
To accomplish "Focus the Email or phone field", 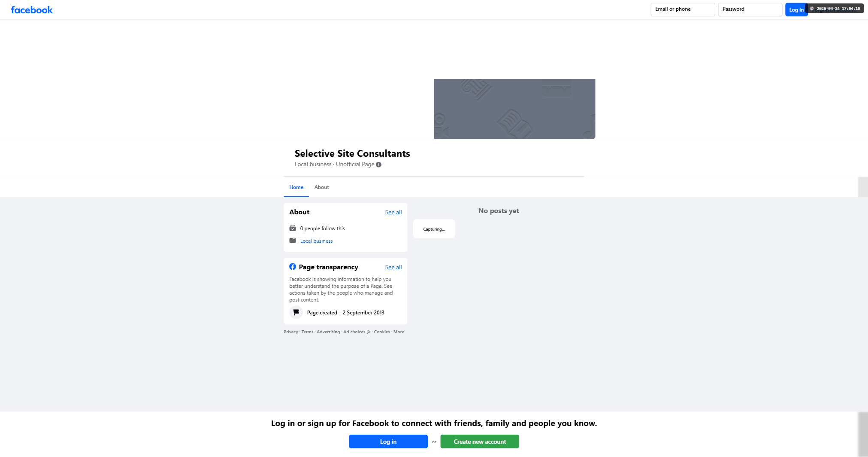I will coord(683,9).
